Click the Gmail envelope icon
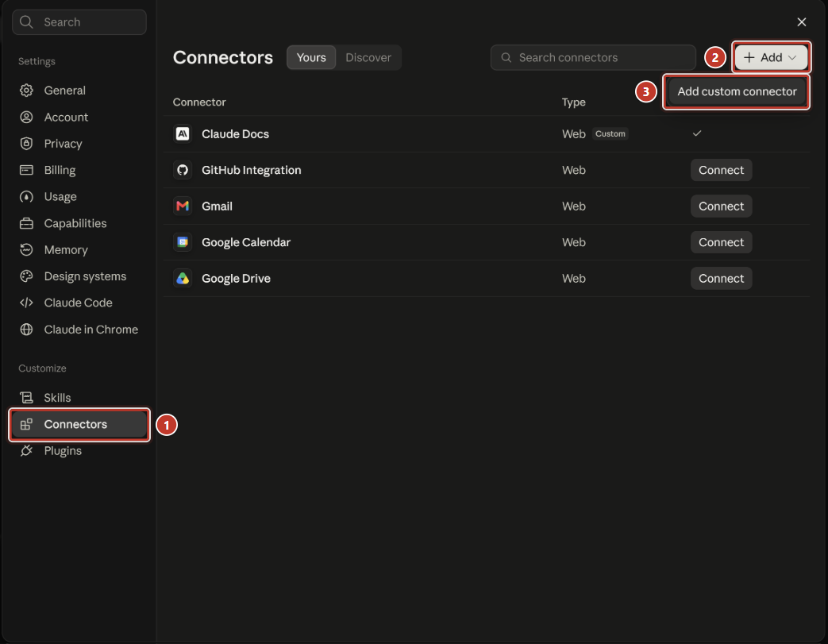828x644 pixels. click(x=183, y=206)
